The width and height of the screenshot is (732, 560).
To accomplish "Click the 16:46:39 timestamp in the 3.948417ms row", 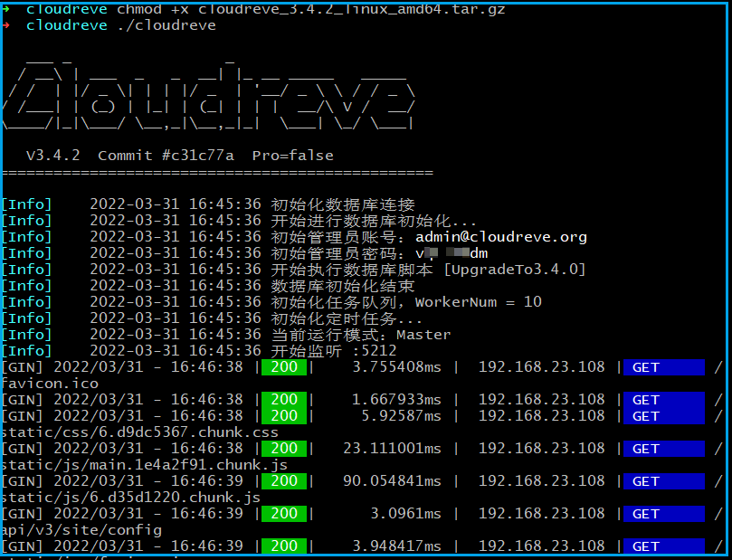I will click(207, 546).
